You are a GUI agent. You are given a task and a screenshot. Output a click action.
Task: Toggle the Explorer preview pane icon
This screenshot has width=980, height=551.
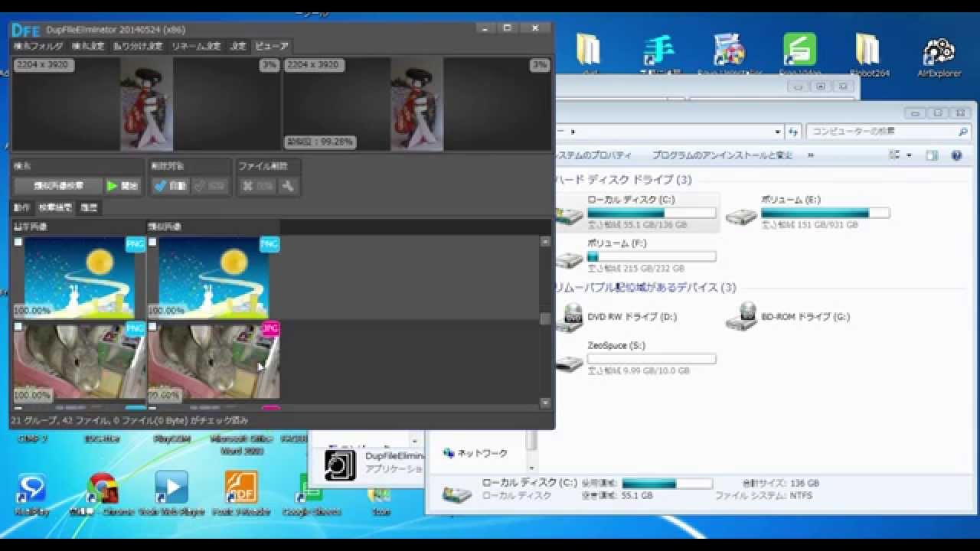932,155
